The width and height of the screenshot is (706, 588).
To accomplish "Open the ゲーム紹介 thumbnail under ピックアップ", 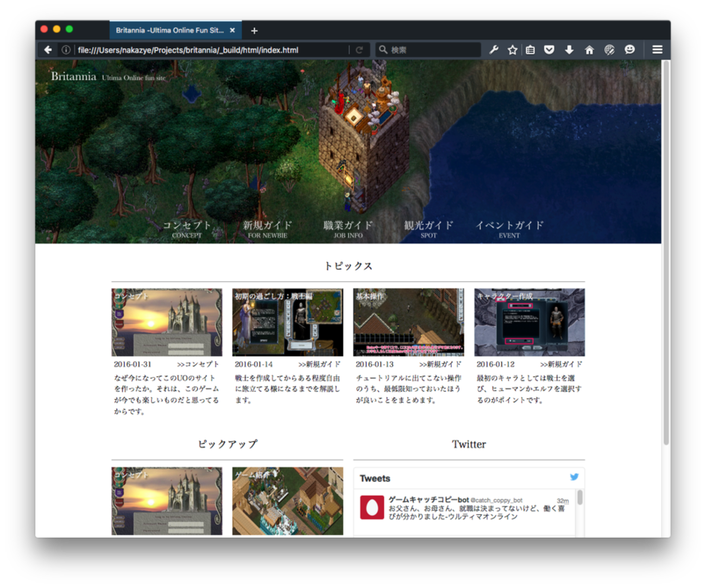I will (x=288, y=501).
